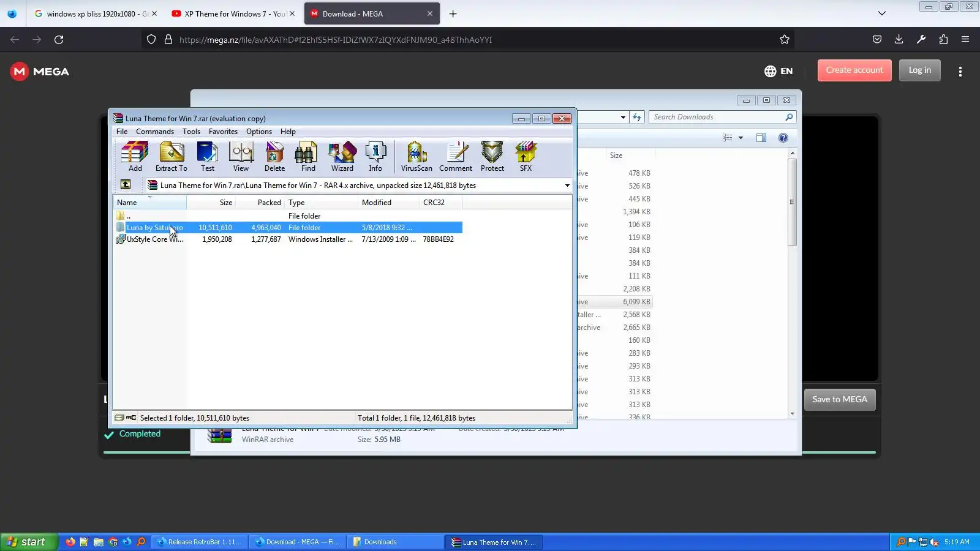
Task: Launch Firefox from the quick launch bar
Action: tap(70, 542)
